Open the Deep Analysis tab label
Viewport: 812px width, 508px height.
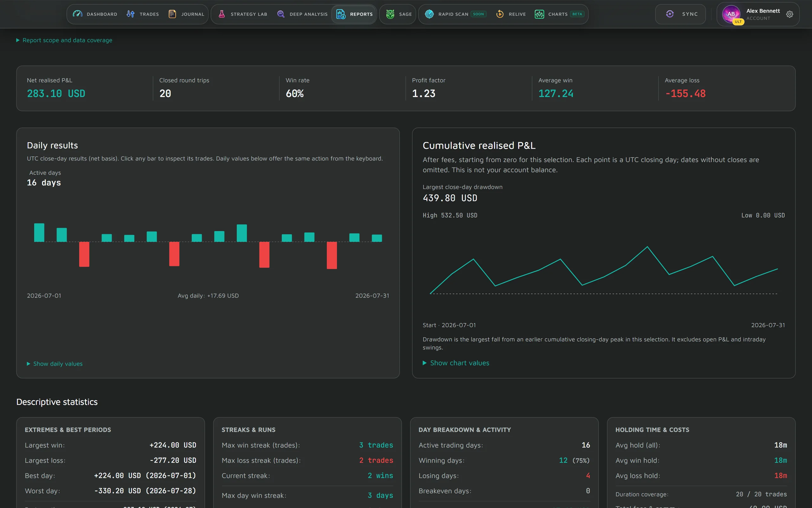tap(308, 14)
